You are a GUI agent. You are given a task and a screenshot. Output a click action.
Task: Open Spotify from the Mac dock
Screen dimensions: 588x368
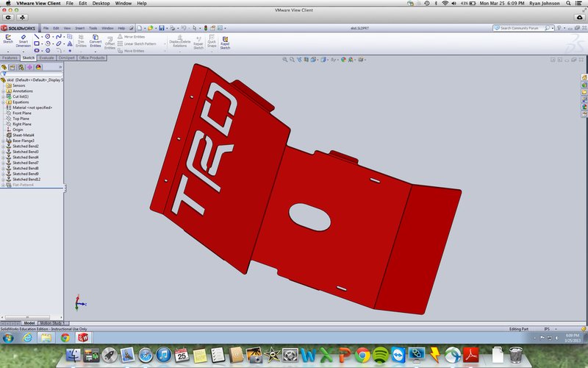(381, 355)
